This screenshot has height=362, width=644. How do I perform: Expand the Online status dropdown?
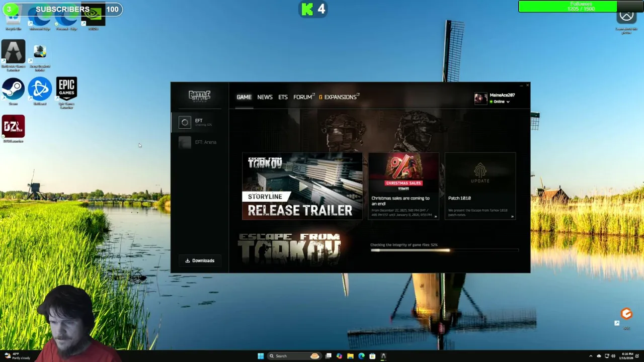(x=501, y=102)
